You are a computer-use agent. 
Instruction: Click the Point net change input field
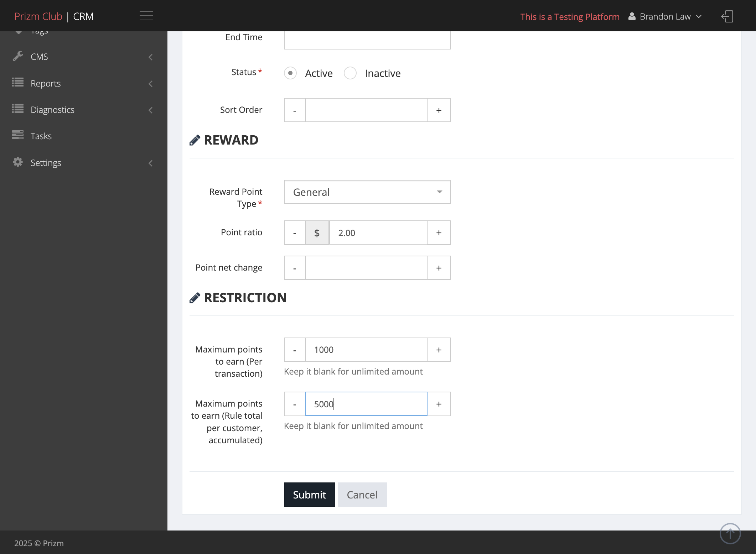click(366, 268)
